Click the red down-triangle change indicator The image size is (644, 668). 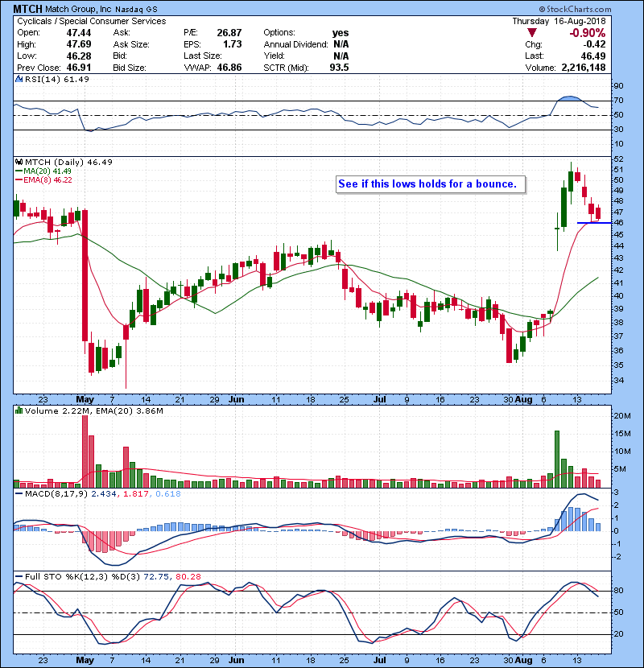click(x=532, y=33)
